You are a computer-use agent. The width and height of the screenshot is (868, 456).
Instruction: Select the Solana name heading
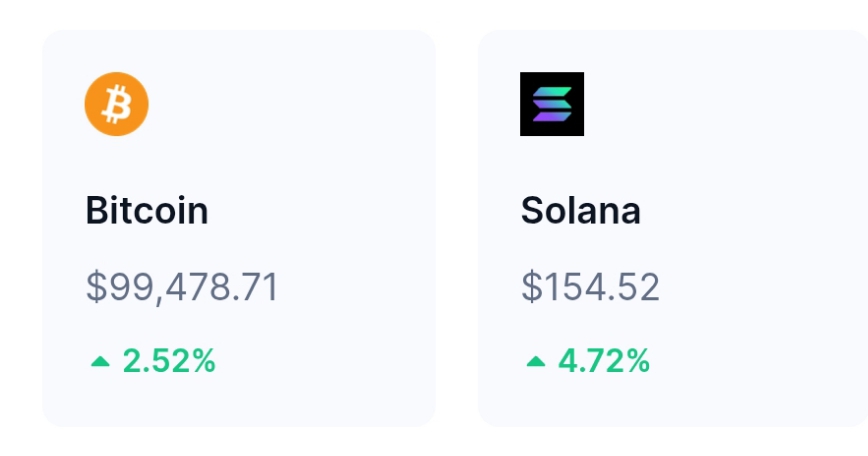(x=581, y=210)
